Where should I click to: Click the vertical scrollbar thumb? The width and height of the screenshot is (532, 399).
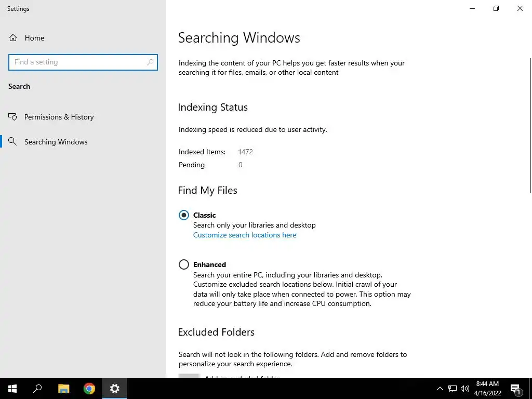point(530,126)
